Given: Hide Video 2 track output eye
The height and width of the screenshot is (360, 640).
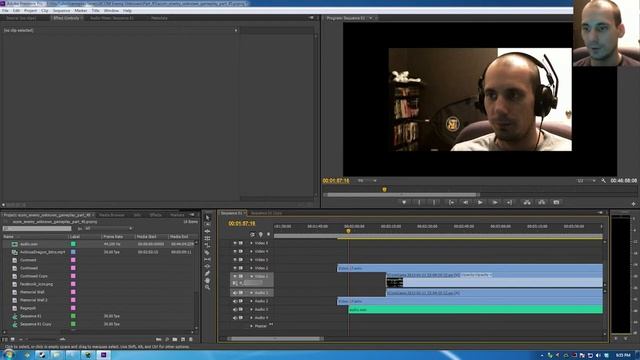Looking at the screenshot, I should 235,268.
